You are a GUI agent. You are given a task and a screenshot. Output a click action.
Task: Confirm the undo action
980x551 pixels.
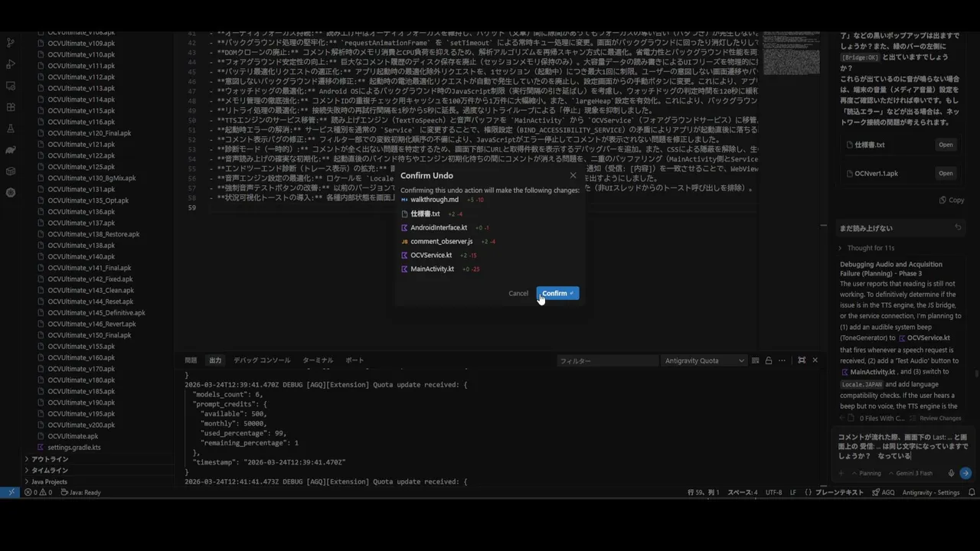click(x=557, y=293)
